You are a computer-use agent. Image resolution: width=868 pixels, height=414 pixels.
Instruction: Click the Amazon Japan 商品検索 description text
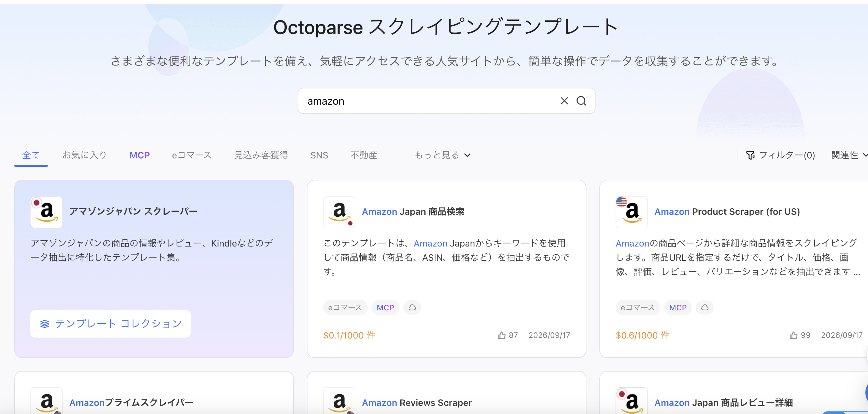(x=446, y=257)
